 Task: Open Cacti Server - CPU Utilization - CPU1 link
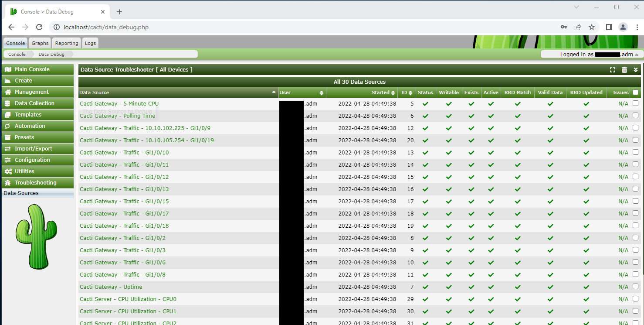pos(128,311)
